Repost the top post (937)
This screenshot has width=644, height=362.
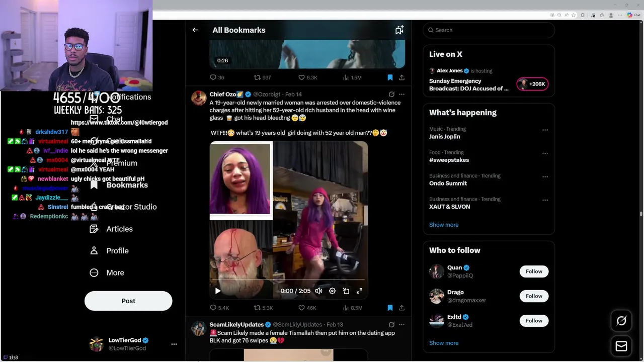coord(262,77)
